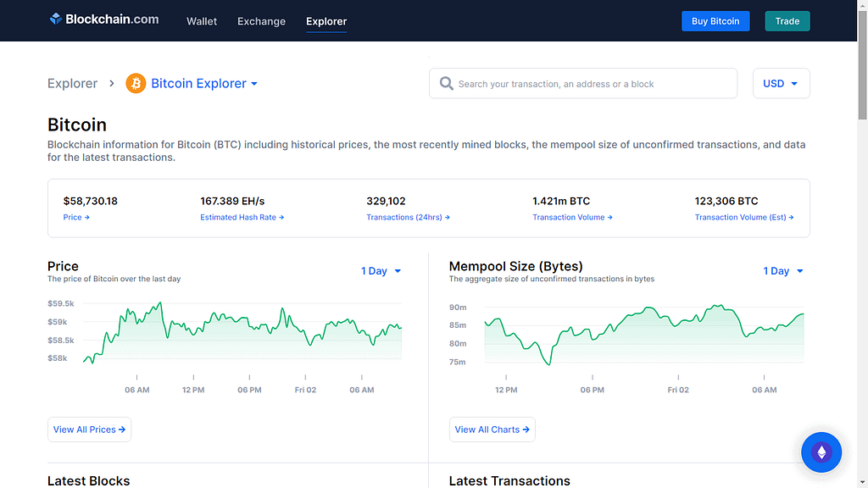Expand the Bitcoin Explorer dropdown
Image resolution: width=868 pixels, height=488 pixels.
tap(204, 84)
